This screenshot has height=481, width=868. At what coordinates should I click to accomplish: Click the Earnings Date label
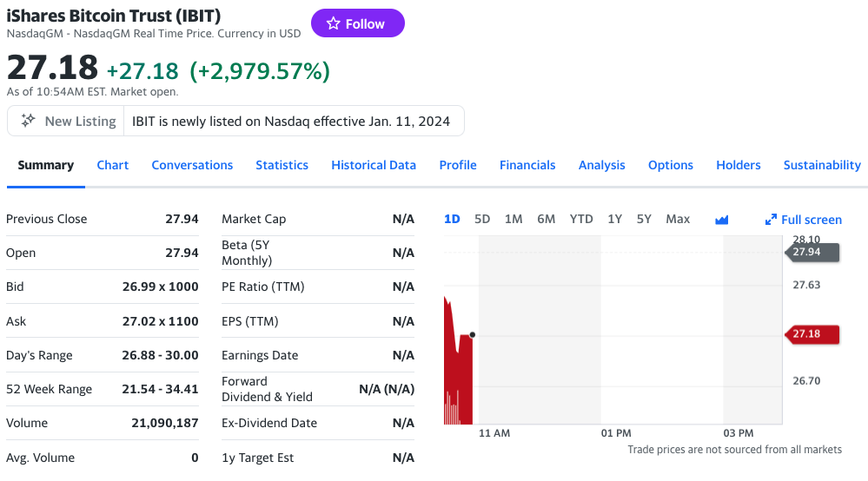260,355
